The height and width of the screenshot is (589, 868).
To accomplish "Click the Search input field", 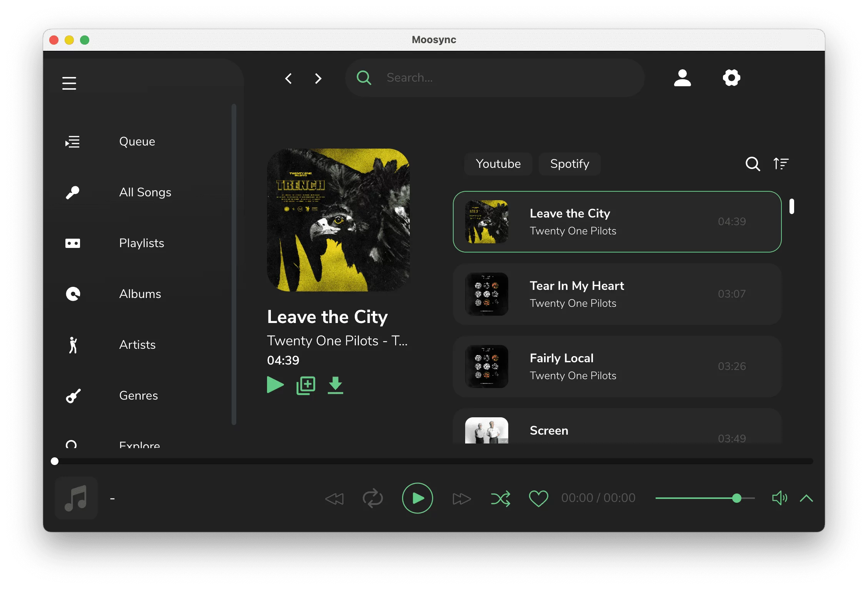I will click(495, 78).
